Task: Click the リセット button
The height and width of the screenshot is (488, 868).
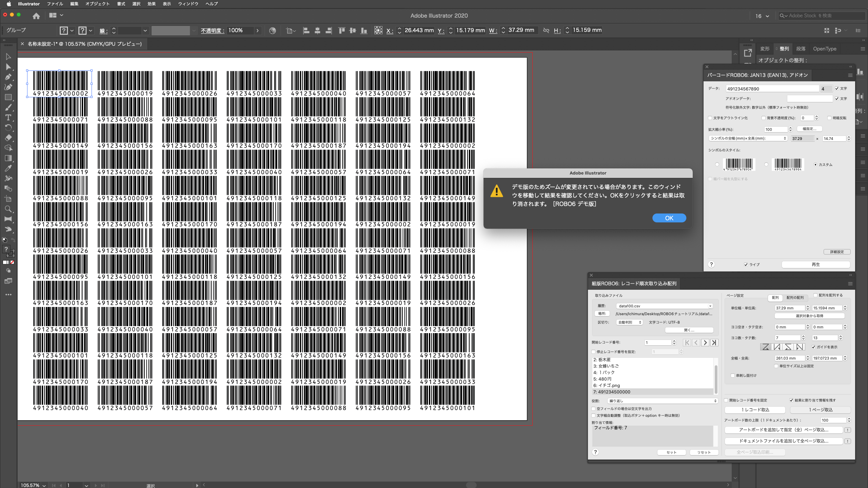Action: click(x=704, y=452)
